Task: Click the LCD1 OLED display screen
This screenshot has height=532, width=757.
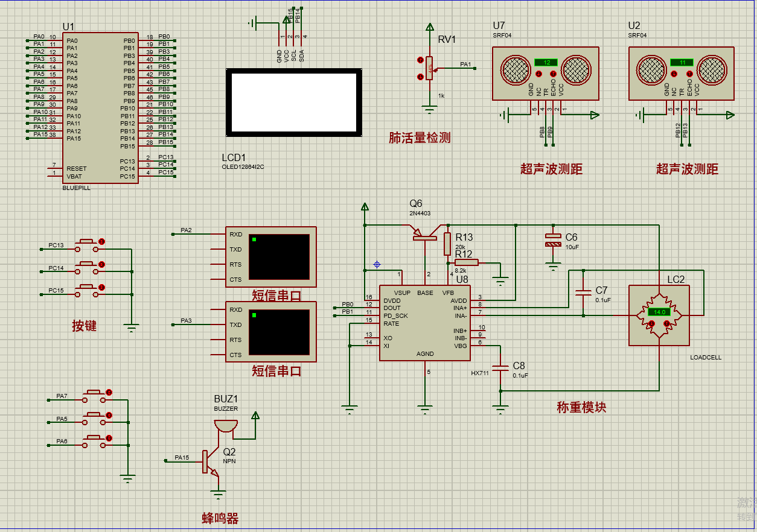Action: click(x=294, y=102)
